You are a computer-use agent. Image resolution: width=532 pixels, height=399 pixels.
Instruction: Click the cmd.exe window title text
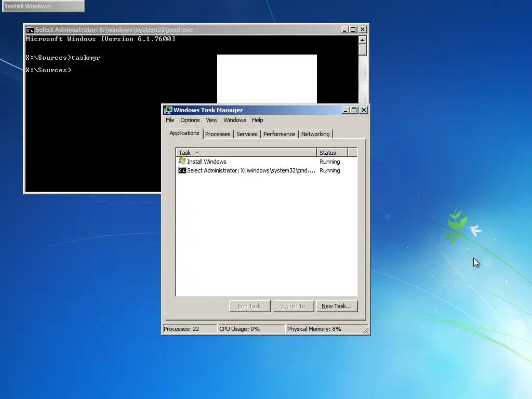[x=114, y=30]
